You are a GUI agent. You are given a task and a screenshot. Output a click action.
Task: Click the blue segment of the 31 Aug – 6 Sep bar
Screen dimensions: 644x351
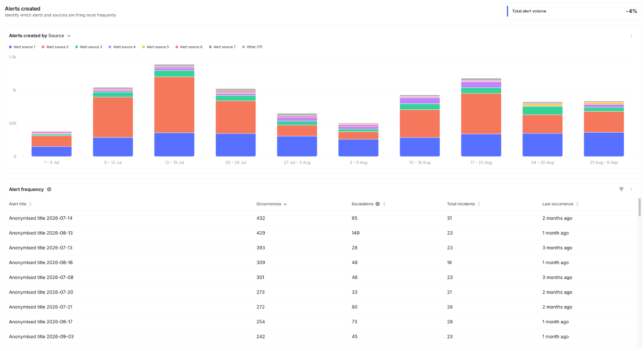tap(604, 144)
